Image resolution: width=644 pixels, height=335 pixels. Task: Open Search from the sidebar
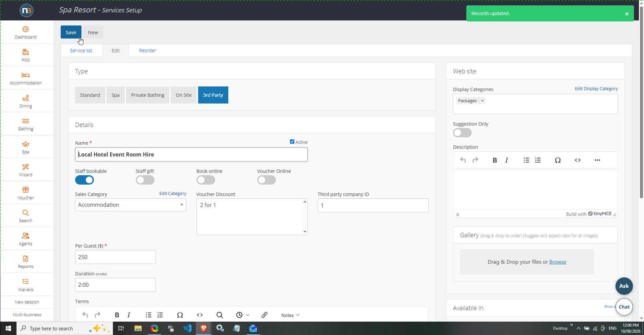pyautogui.click(x=25, y=216)
